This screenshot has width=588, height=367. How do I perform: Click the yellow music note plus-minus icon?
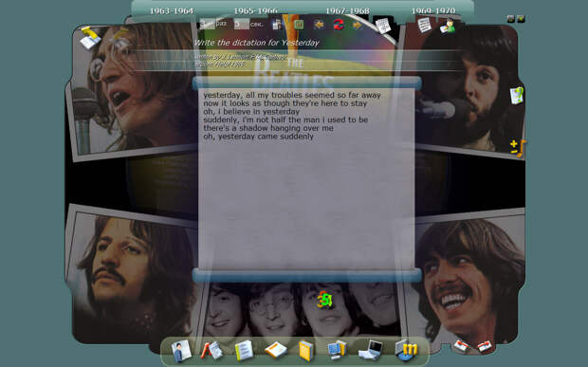(x=518, y=148)
